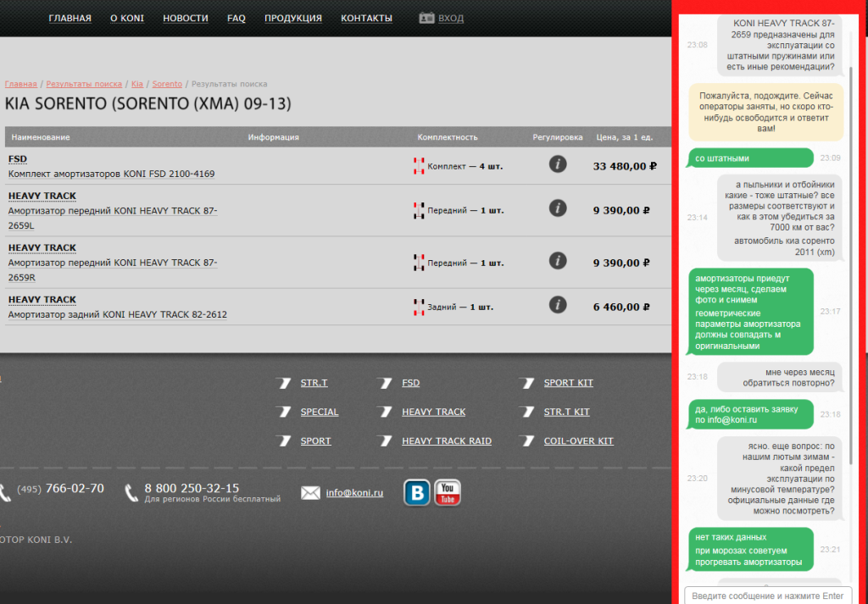Click the login icon next to ВХОД
This screenshot has width=868, height=604.
coord(426,18)
